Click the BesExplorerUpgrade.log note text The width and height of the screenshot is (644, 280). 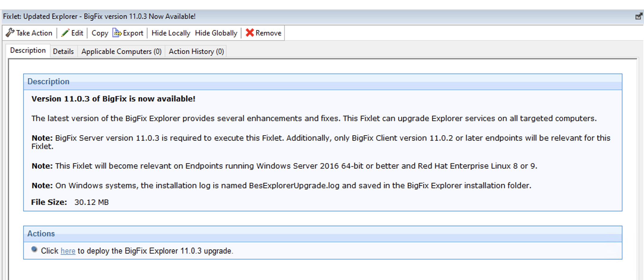click(294, 186)
